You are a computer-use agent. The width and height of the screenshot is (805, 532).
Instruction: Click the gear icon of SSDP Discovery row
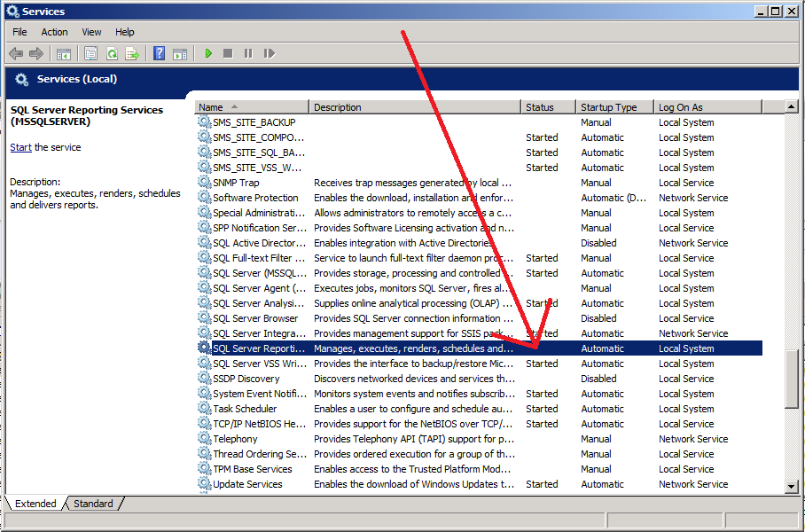pos(204,379)
